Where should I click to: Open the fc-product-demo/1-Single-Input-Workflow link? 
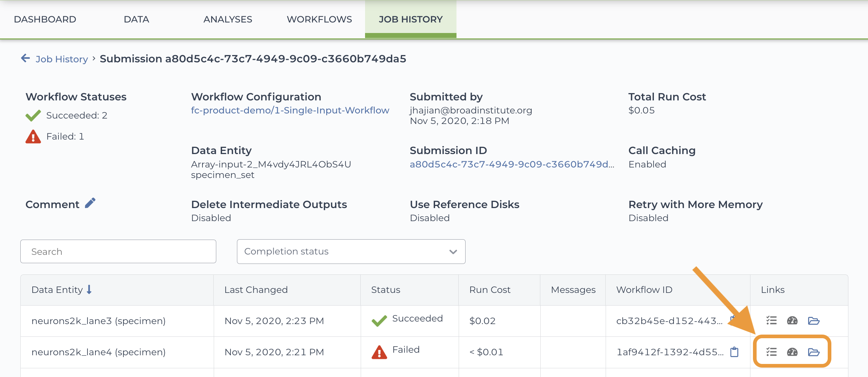point(290,110)
